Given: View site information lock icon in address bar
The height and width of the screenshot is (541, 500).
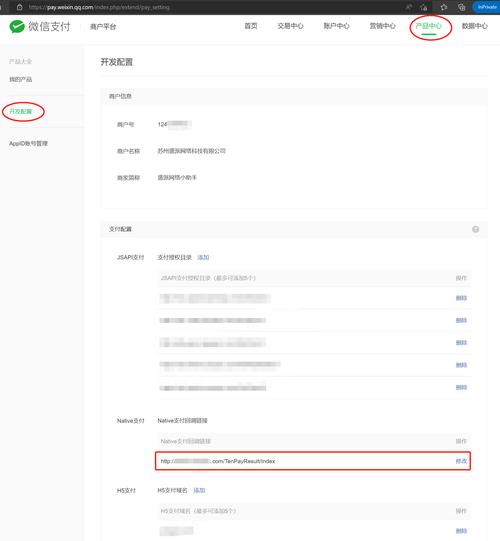Looking at the screenshot, I should point(19,7).
